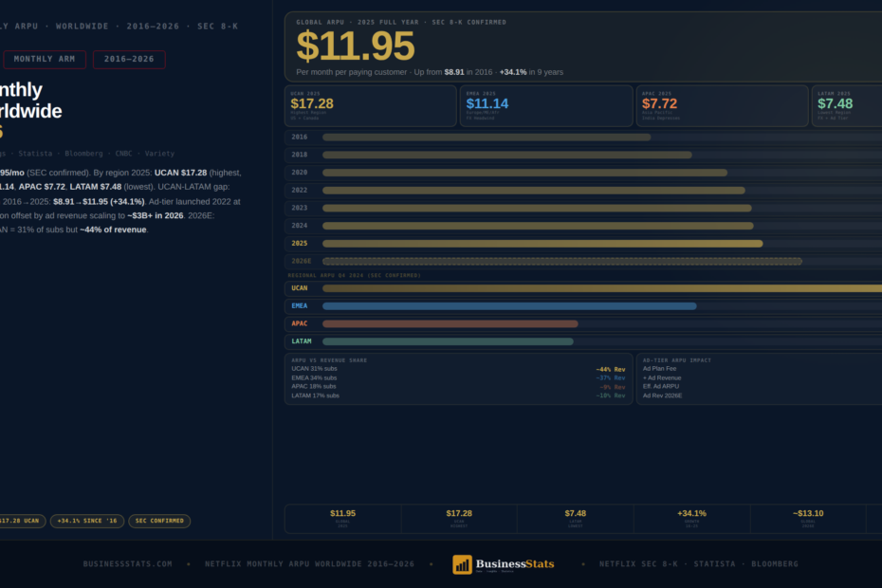The image size is (882, 588).
Task: Click the UCAN regional ARPU bar
Action: point(602,288)
